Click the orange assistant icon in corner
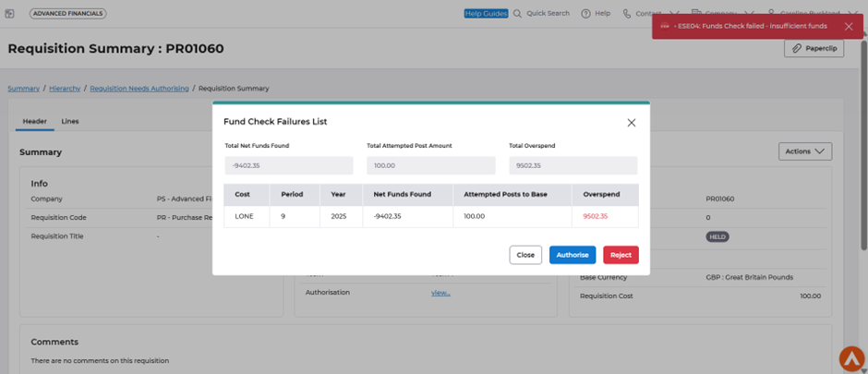The height and width of the screenshot is (374, 868). pyautogui.click(x=851, y=358)
